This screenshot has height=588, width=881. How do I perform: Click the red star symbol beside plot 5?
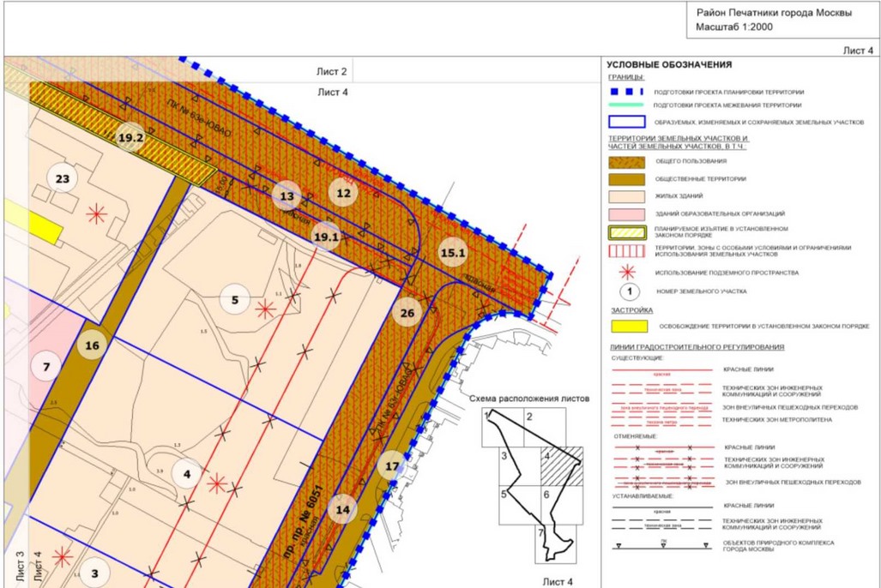point(265,309)
